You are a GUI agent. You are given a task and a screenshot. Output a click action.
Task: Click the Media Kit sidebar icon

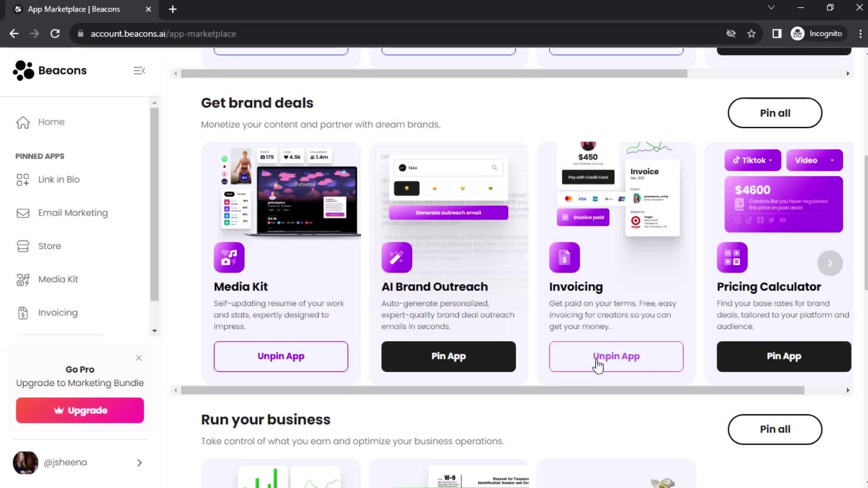[23, 279]
